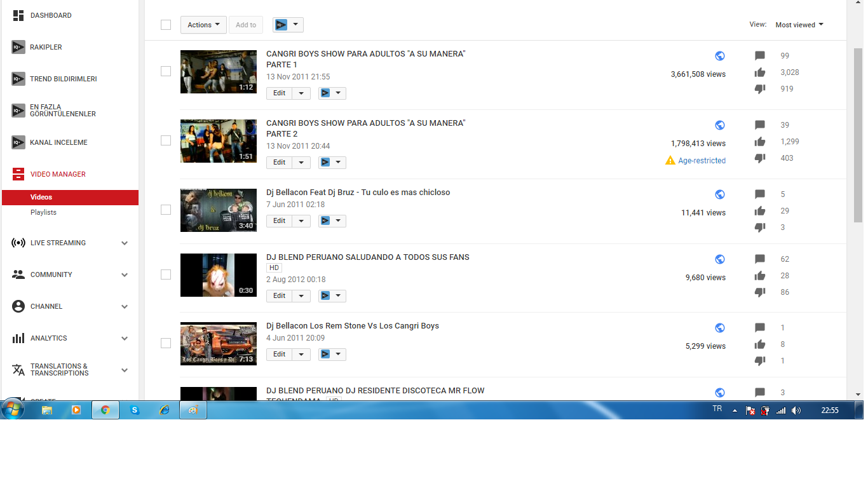Open the Actions dropdown
The height and width of the screenshot is (488, 868).
(203, 25)
